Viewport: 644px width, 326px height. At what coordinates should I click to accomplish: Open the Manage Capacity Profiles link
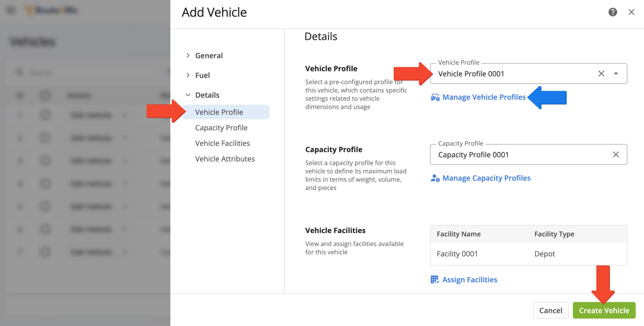(486, 178)
